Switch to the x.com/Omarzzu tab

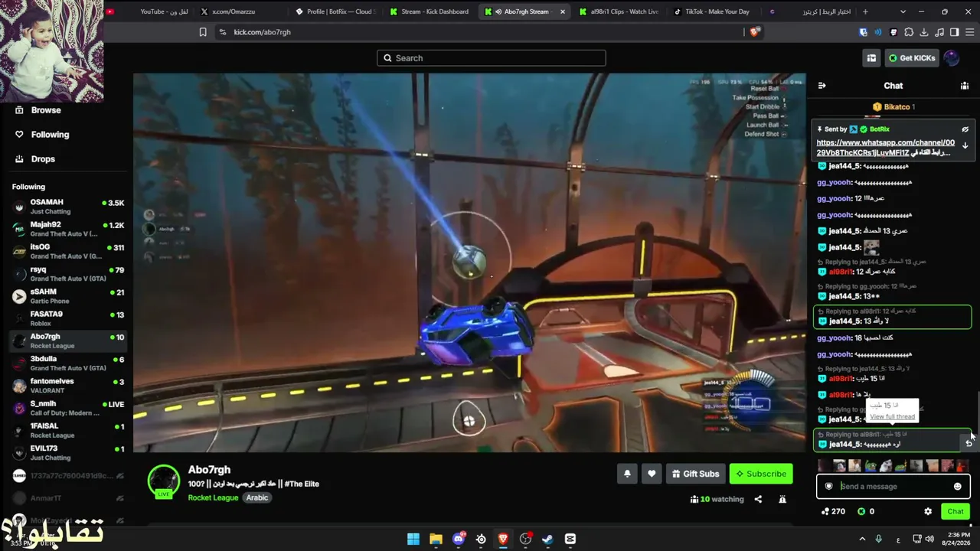pos(239,11)
